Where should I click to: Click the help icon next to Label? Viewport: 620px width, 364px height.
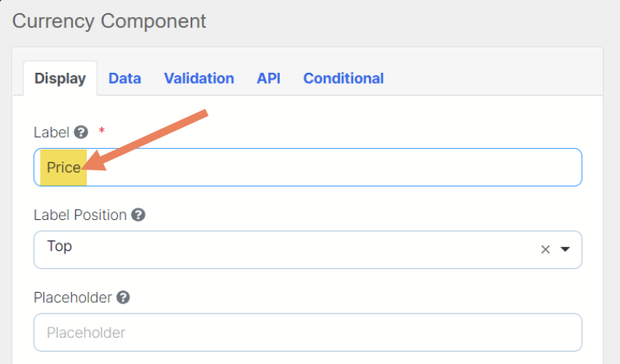point(81,132)
